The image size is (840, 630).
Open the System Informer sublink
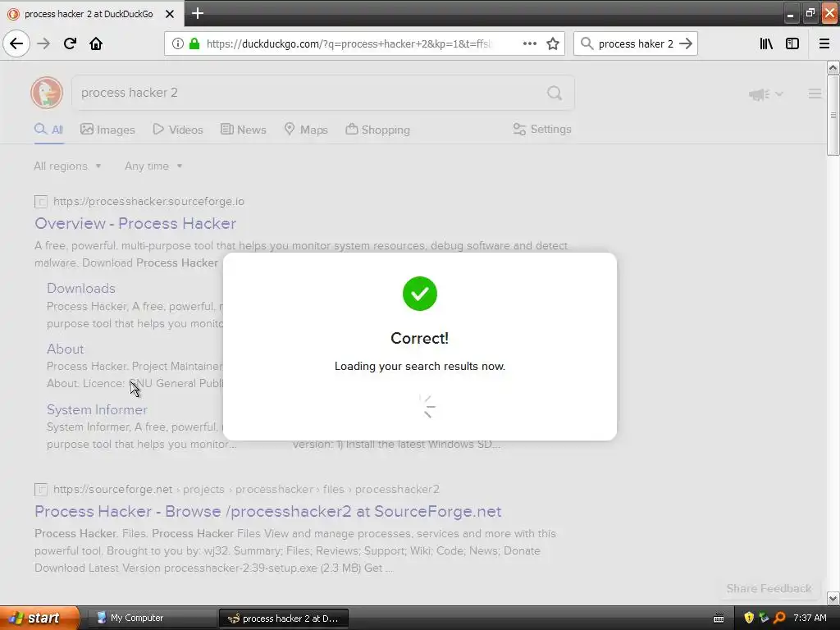pyautogui.click(x=97, y=409)
